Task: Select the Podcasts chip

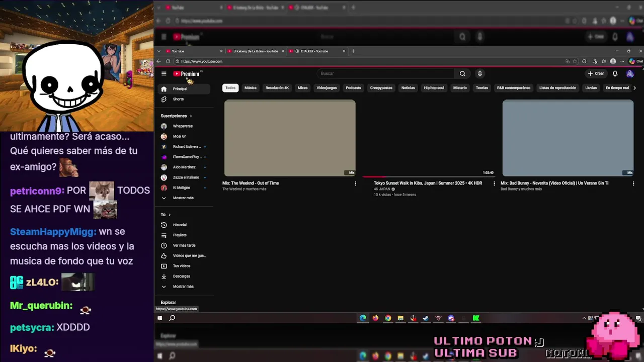Action: [x=353, y=87]
